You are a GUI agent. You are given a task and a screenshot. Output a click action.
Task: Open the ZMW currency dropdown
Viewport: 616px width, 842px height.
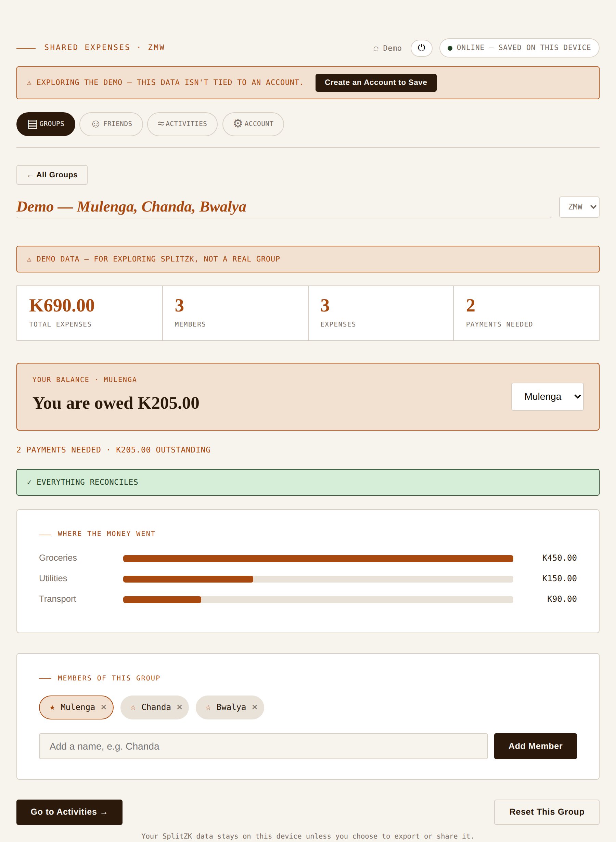579,207
